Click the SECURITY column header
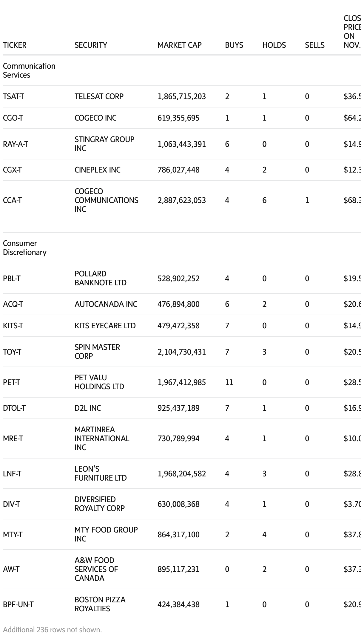This screenshot has width=364, height=637. [x=91, y=45]
